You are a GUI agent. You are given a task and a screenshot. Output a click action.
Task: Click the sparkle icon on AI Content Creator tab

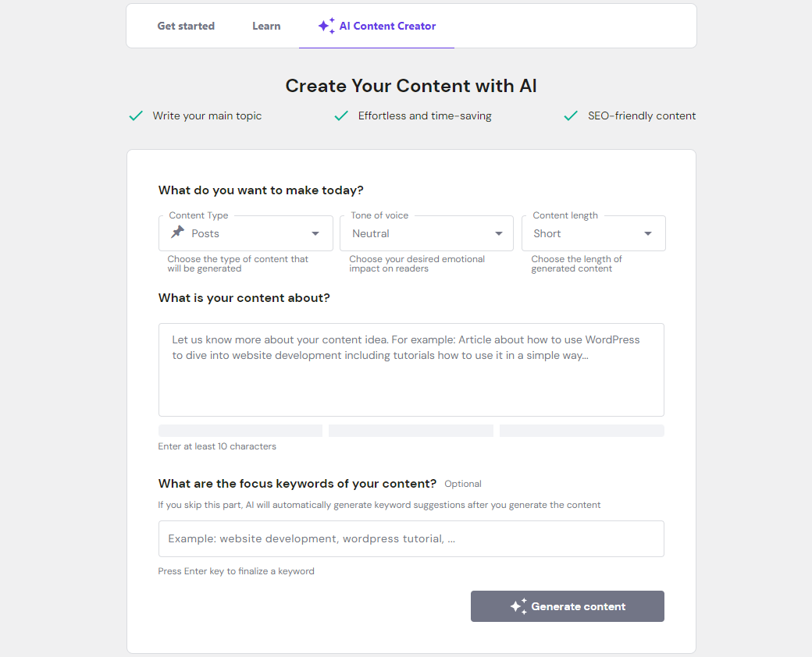(326, 25)
